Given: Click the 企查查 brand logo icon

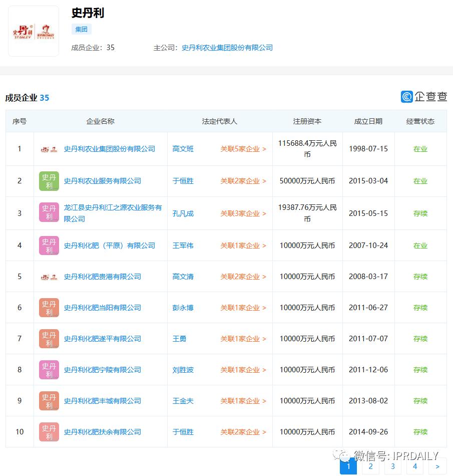Looking at the screenshot, I should pyautogui.click(x=406, y=96).
